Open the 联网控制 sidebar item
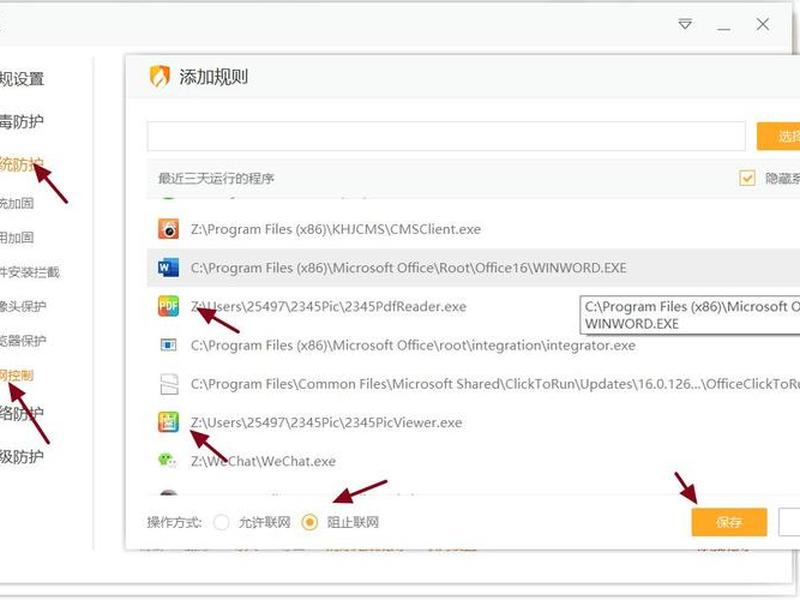Image resolution: width=800 pixels, height=600 pixels. pos(16,376)
